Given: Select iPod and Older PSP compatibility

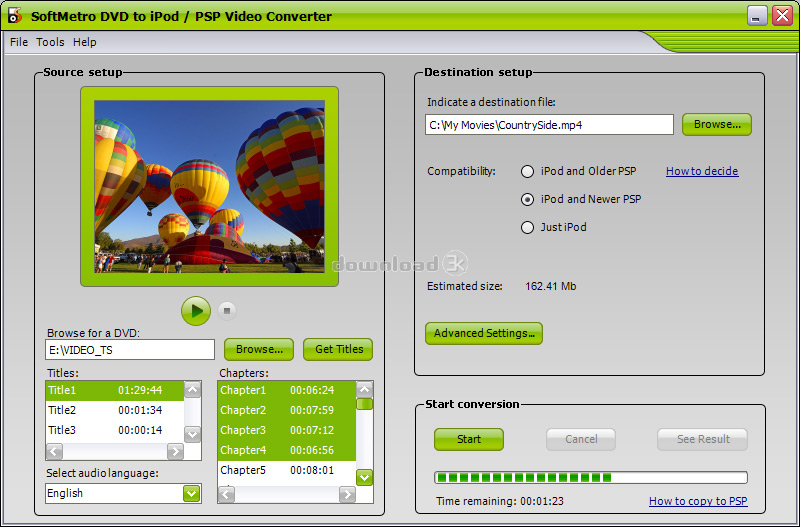Looking at the screenshot, I should point(527,171).
